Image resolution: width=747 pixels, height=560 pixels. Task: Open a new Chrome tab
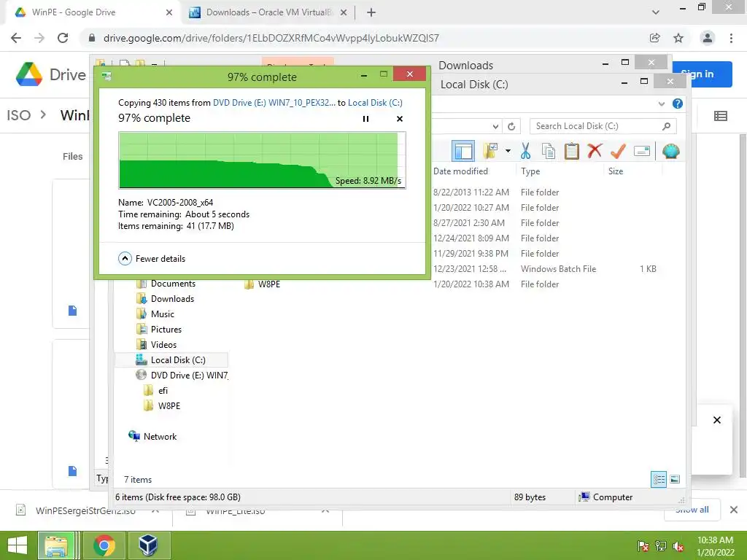[371, 12]
